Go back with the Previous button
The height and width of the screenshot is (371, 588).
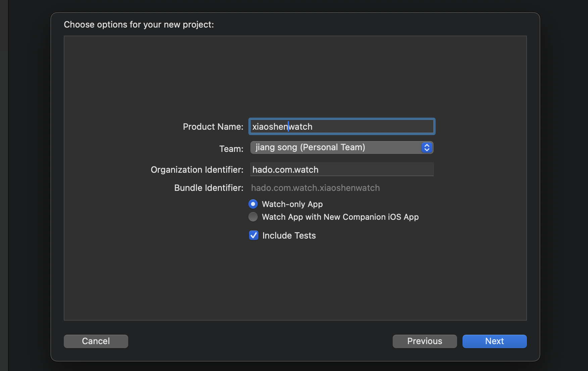tap(425, 341)
